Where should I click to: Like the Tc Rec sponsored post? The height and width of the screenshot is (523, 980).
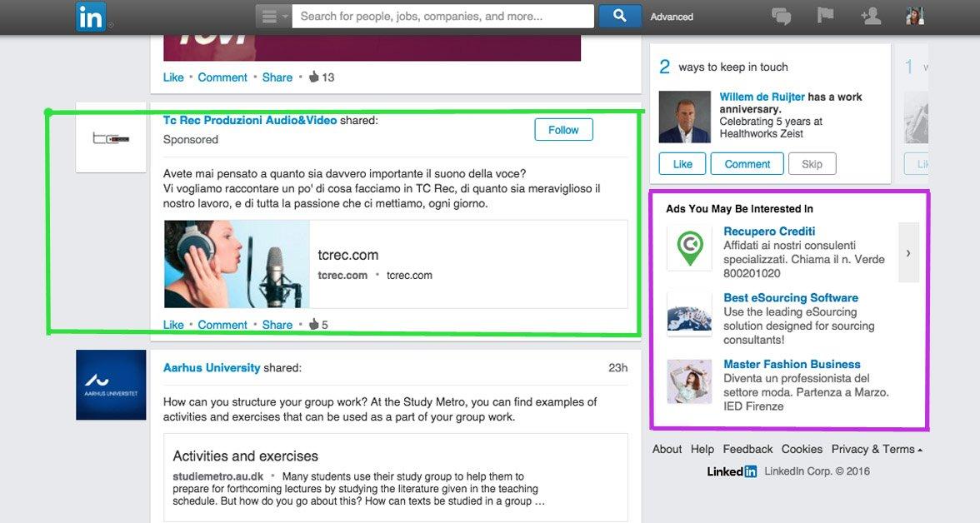tap(173, 325)
